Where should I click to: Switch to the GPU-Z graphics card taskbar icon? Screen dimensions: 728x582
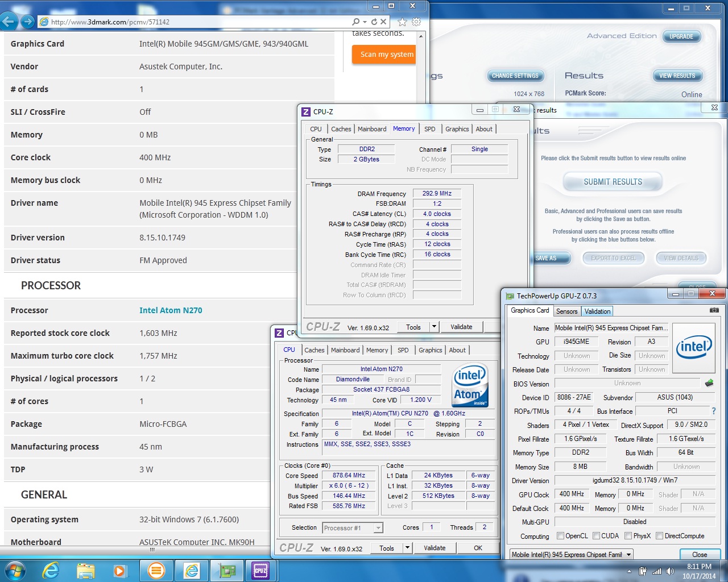(226, 571)
